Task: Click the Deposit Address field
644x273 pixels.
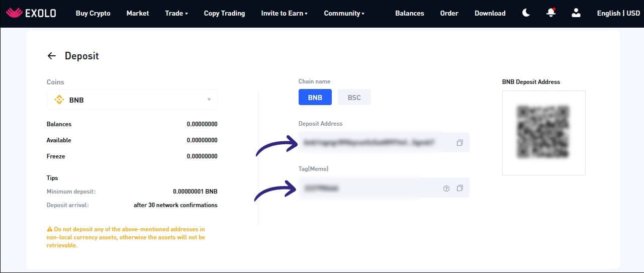Action: pyautogui.click(x=384, y=143)
